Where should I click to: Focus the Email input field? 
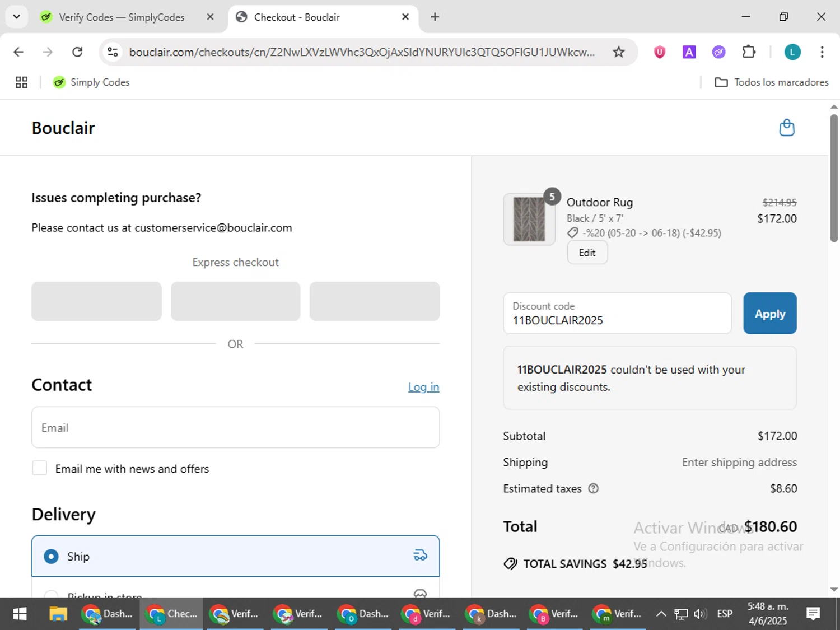(x=236, y=427)
